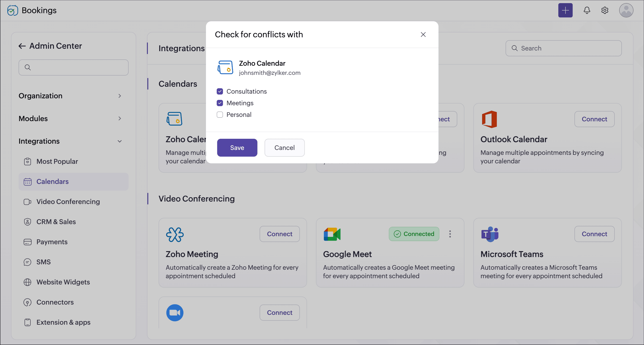Open Connectors section

click(x=74, y=302)
